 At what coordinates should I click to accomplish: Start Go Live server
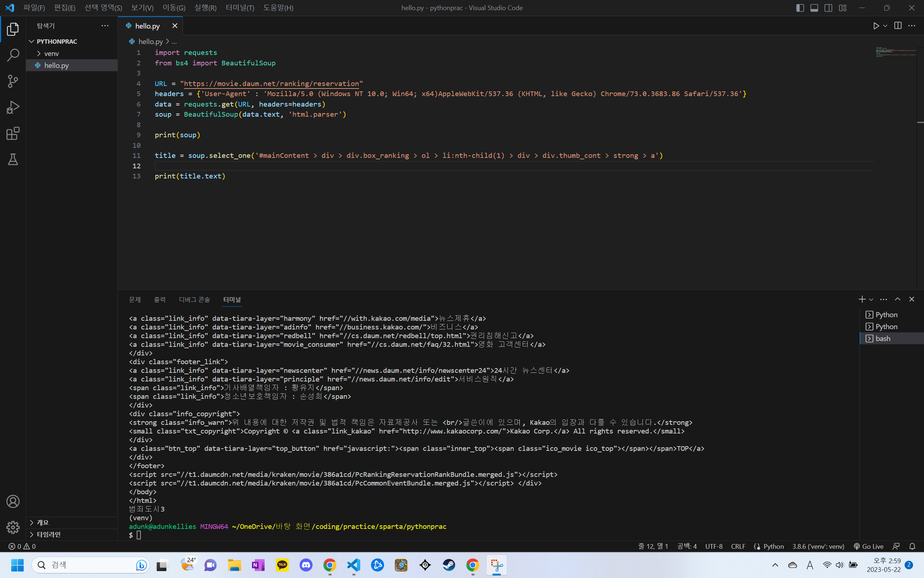(869, 546)
